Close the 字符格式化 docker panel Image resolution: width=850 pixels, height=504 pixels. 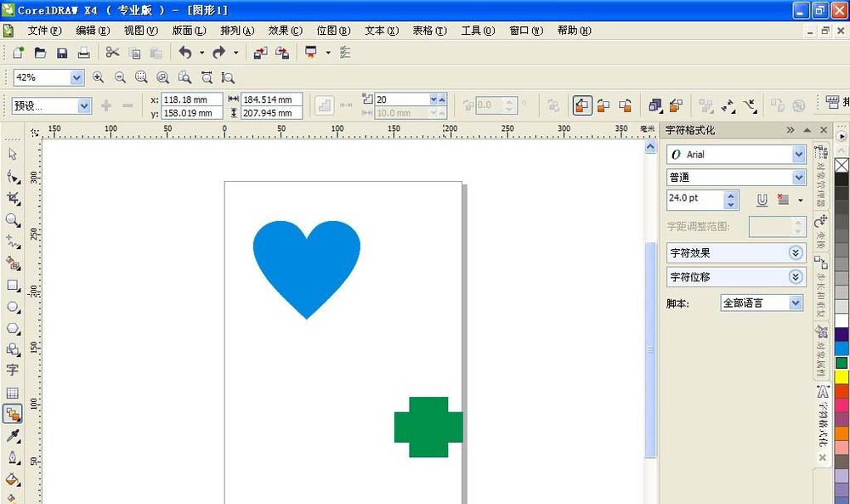[824, 130]
